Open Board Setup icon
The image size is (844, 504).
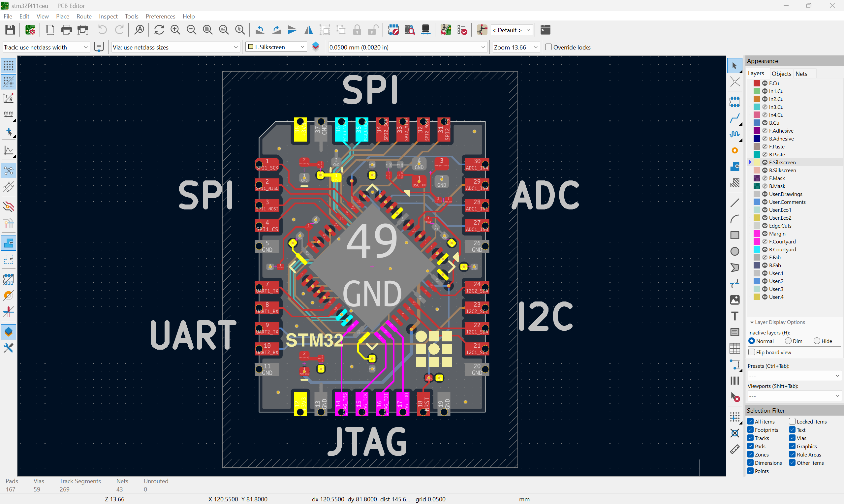(30, 30)
